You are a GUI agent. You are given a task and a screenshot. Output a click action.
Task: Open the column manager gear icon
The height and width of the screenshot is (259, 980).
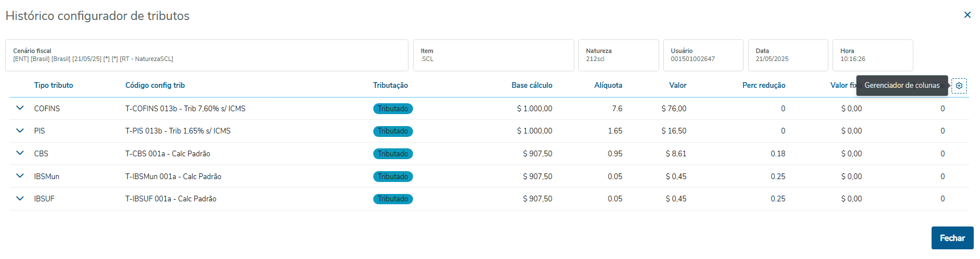tap(959, 86)
